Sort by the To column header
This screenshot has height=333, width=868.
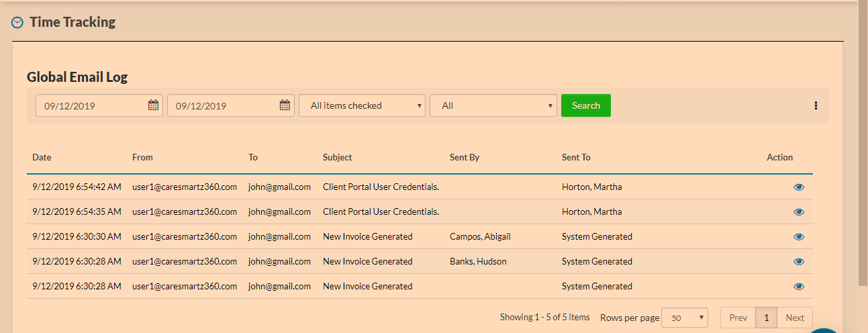click(x=253, y=157)
